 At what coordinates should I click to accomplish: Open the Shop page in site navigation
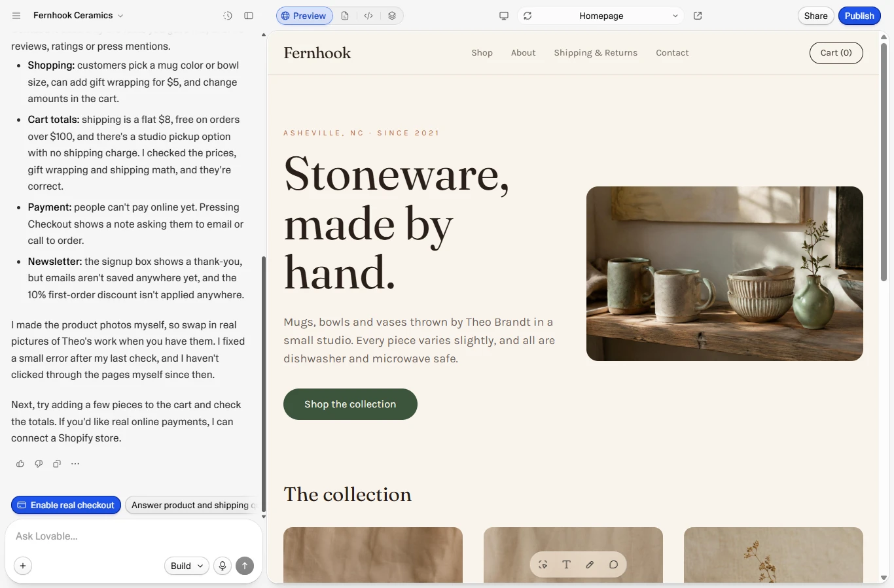(482, 53)
